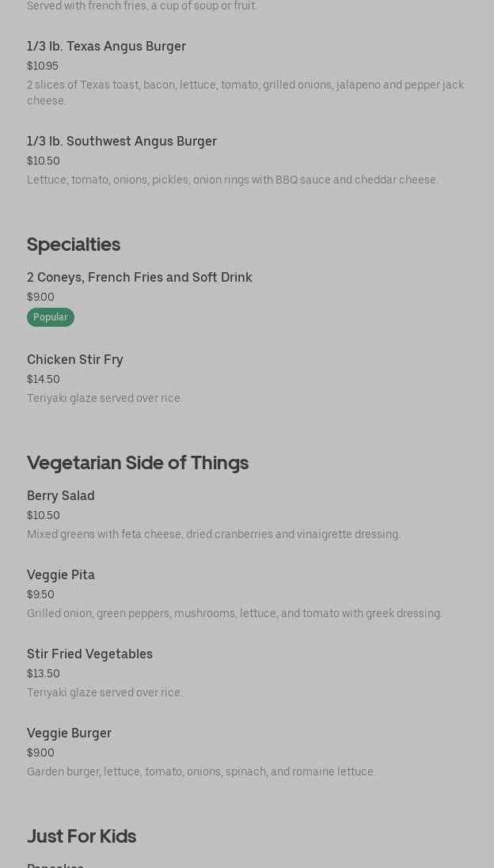This screenshot has width=494, height=868.
Task: Click the Southwest burger BBQ sauce description
Action: tap(232, 180)
